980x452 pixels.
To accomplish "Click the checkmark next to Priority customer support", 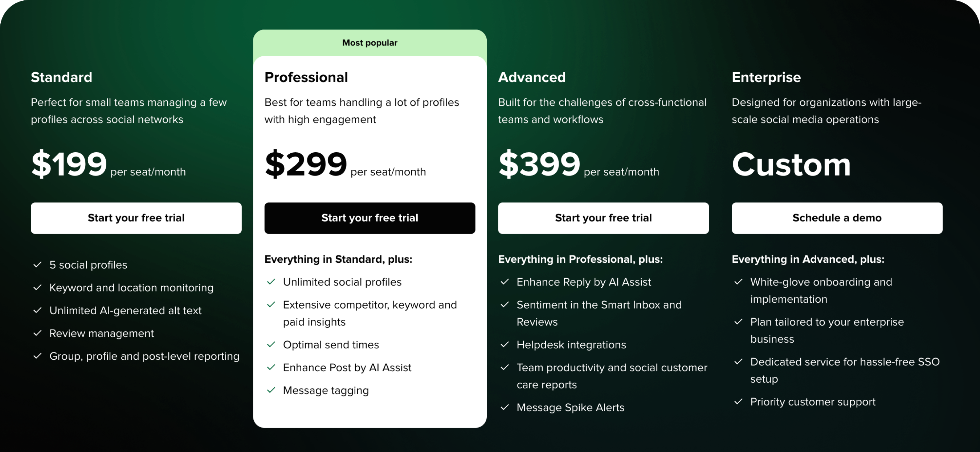I will [738, 402].
